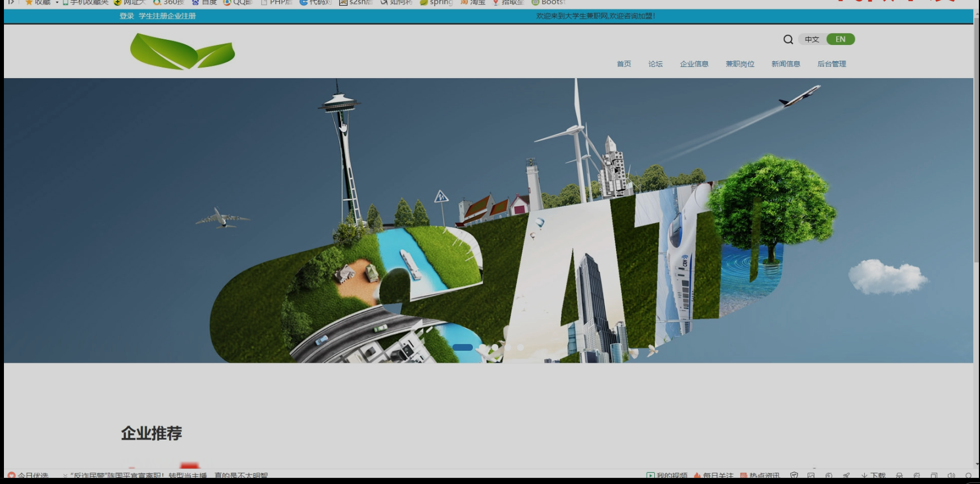Screen dimensions: 980x484
Task: Go to 企业信息 in navigation
Action: [694, 64]
